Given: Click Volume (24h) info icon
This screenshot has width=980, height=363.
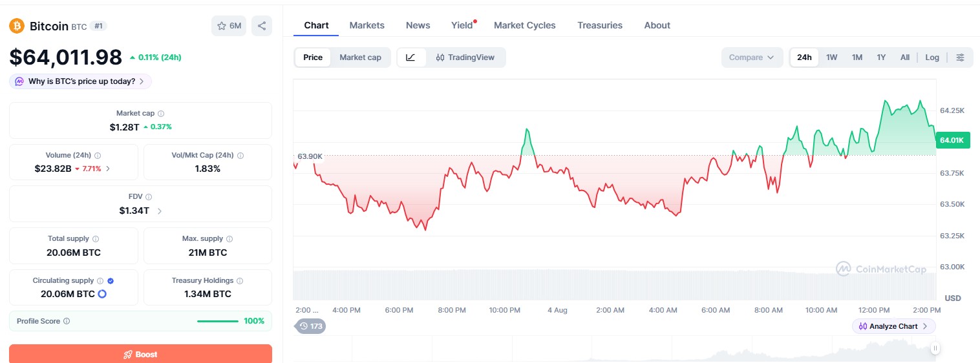Looking at the screenshot, I should [x=98, y=155].
